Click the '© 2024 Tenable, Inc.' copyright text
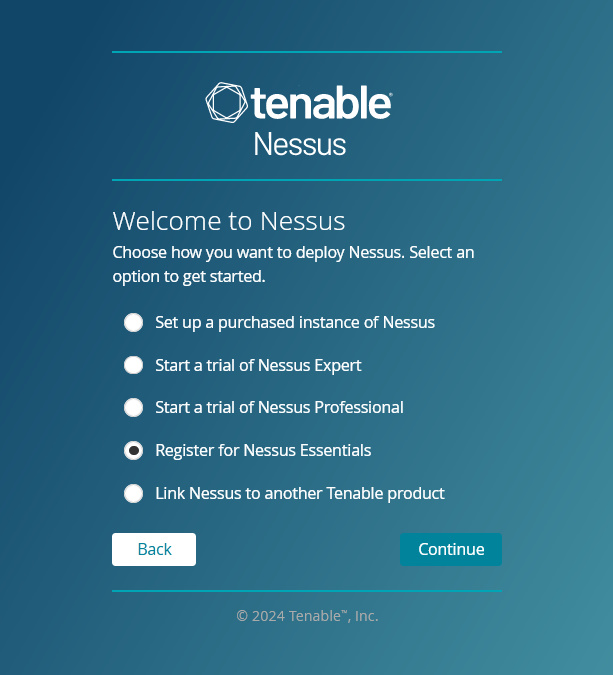613x675 pixels. (x=307, y=616)
